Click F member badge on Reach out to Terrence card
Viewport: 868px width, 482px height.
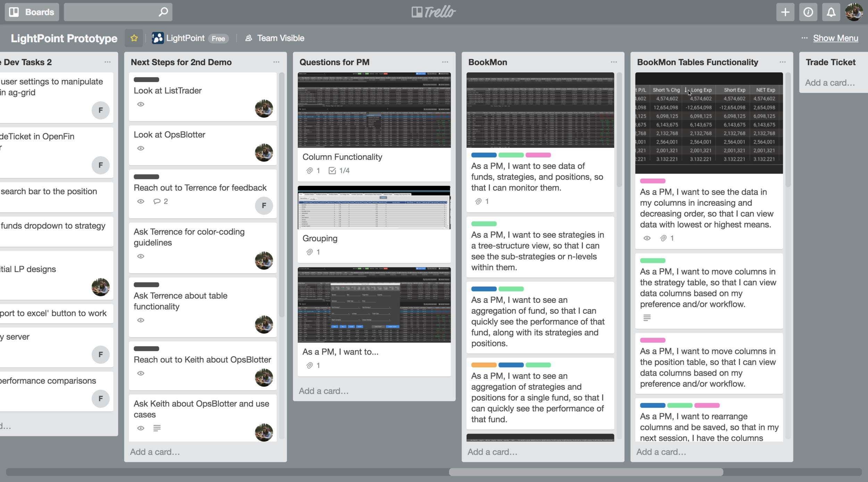pos(264,206)
